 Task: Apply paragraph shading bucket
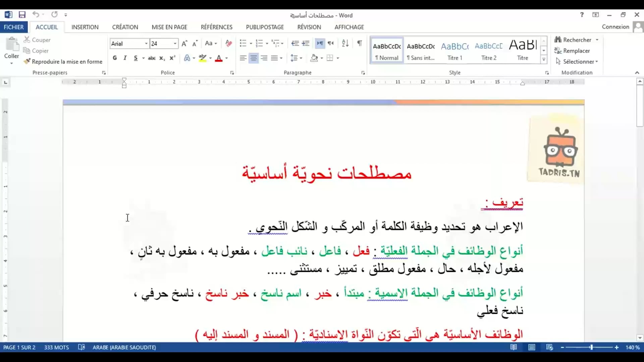point(314,58)
